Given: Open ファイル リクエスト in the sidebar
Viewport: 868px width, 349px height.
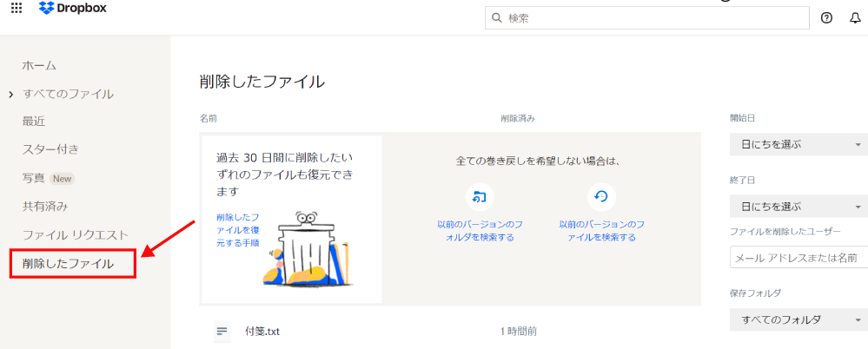Looking at the screenshot, I should 75,234.
